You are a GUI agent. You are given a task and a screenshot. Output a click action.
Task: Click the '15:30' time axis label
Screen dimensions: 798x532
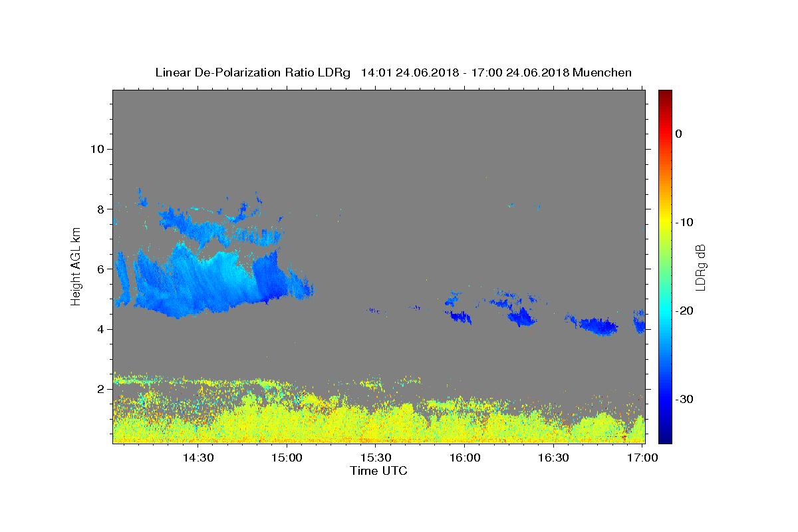pos(376,458)
